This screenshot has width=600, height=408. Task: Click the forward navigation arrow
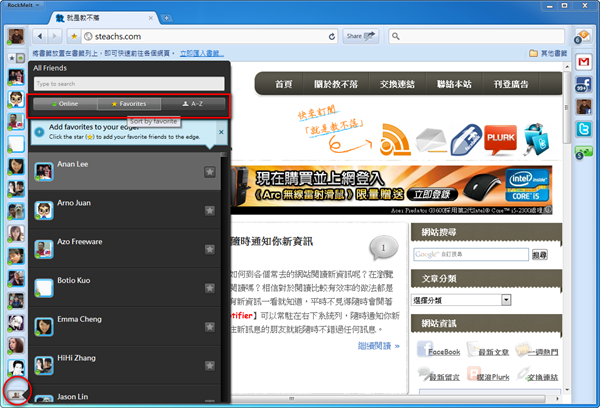[x=55, y=36]
